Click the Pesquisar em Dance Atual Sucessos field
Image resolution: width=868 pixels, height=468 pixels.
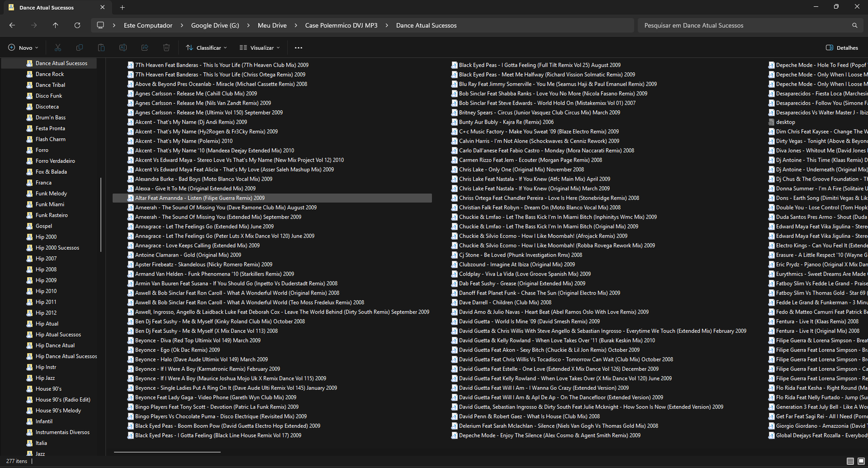click(x=743, y=25)
